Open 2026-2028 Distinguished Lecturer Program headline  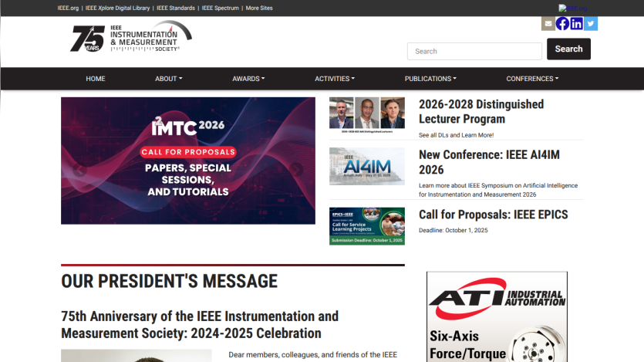pyautogui.click(x=481, y=112)
